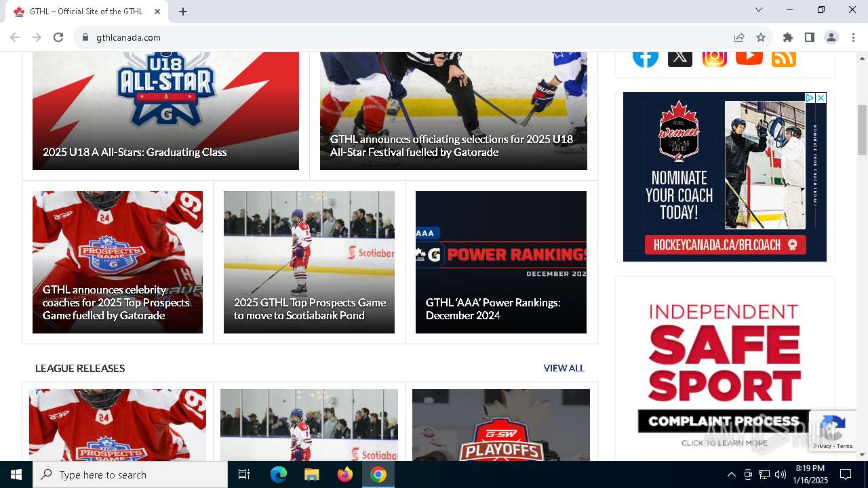Open Scotiabank rink league release thumbnail
The width and height of the screenshot is (868, 488).
point(309,425)
